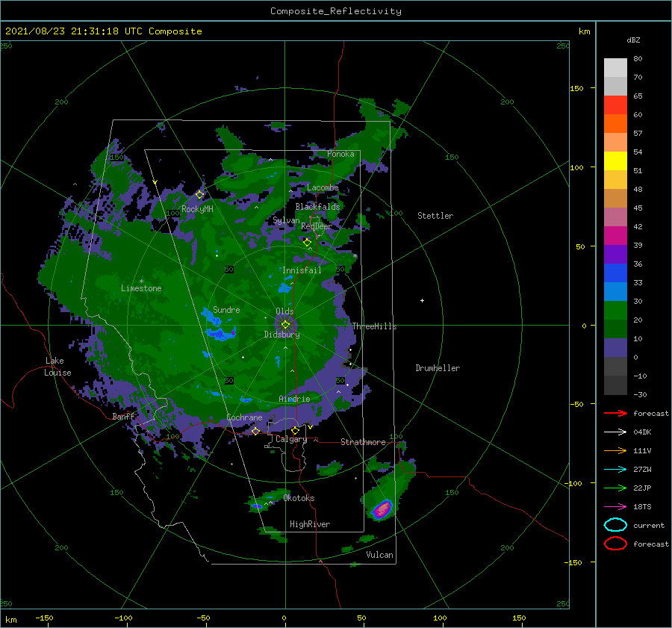Click the -30 dBZ legend value

pos(640,394)
